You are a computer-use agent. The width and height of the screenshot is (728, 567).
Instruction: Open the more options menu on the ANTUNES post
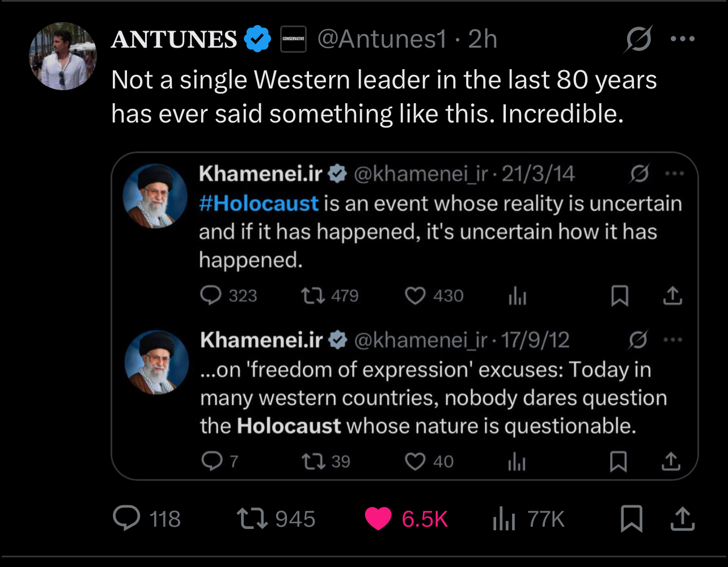(x=682, y=39)
